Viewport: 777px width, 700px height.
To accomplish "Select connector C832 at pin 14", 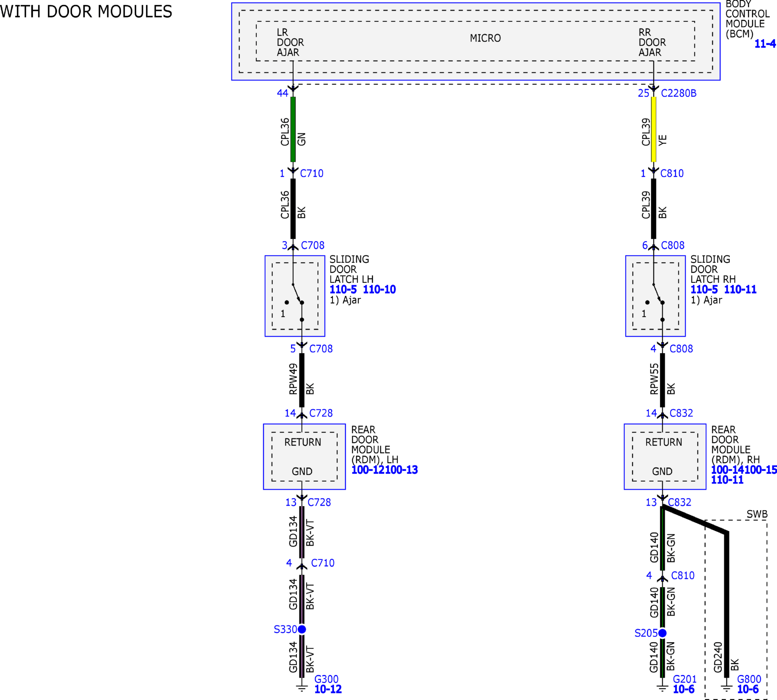I will (x=681, y=413).
